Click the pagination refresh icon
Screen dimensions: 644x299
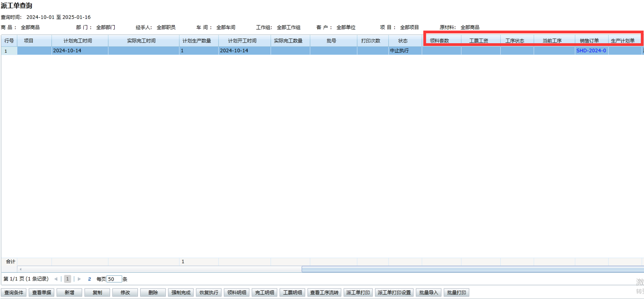(90, 279)
